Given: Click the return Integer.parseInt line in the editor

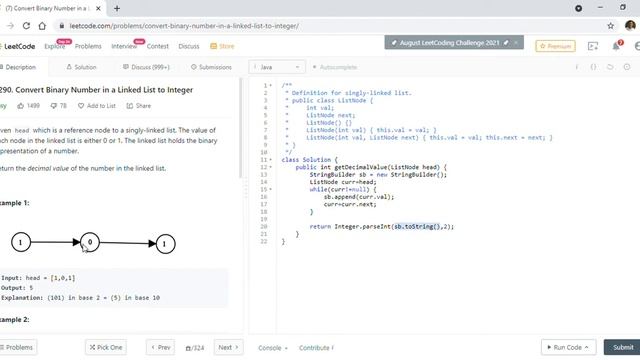Looking at the screenshot, I should click(x=382, y=227).
